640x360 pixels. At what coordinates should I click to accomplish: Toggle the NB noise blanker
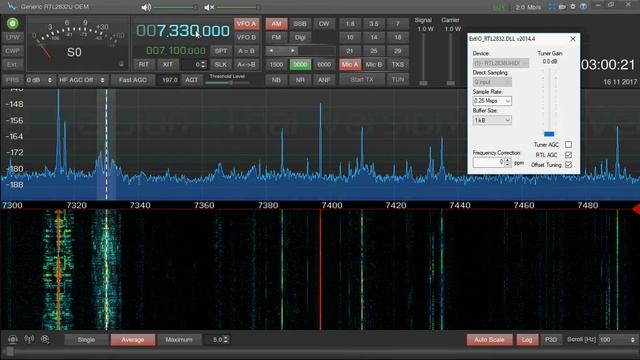pyautogui.click(x=276, y=80)
